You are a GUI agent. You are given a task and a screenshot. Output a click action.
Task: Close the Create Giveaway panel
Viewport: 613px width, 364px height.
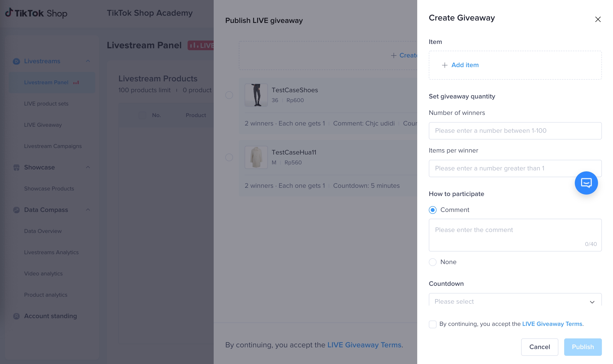pyautogui.click(x=598, y=19)
